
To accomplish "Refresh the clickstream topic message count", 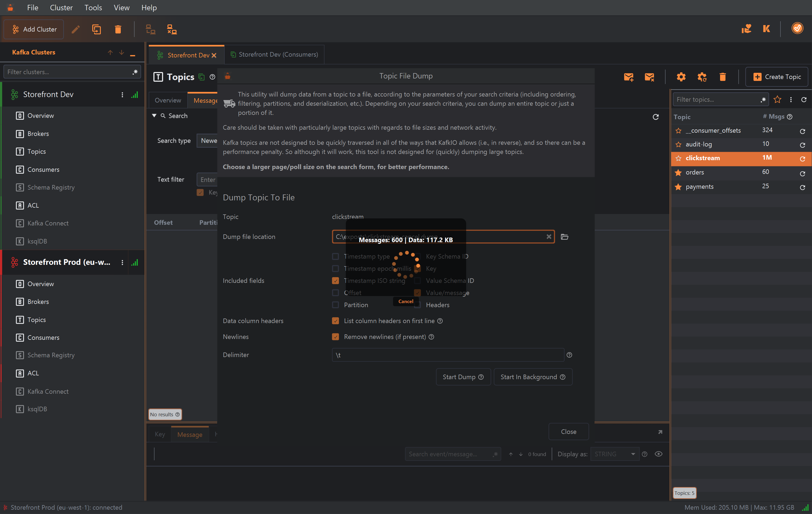I will [803, 159].
